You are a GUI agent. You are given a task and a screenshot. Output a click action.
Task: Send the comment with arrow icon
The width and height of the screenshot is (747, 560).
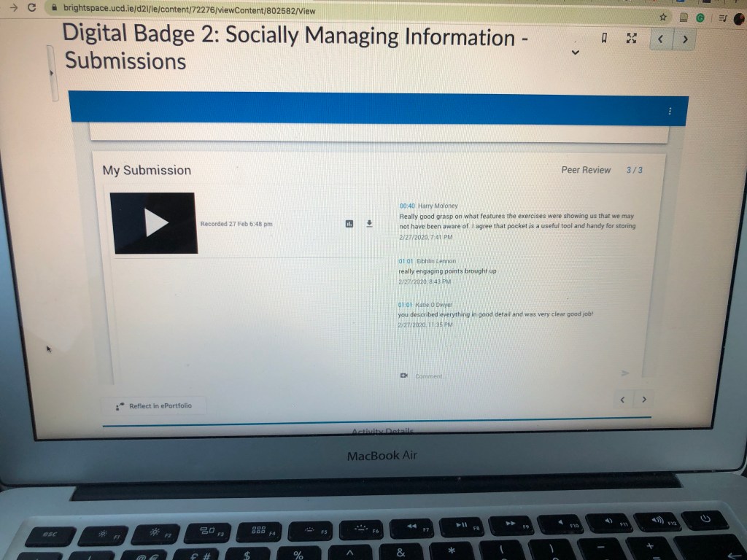coord(624,373)
